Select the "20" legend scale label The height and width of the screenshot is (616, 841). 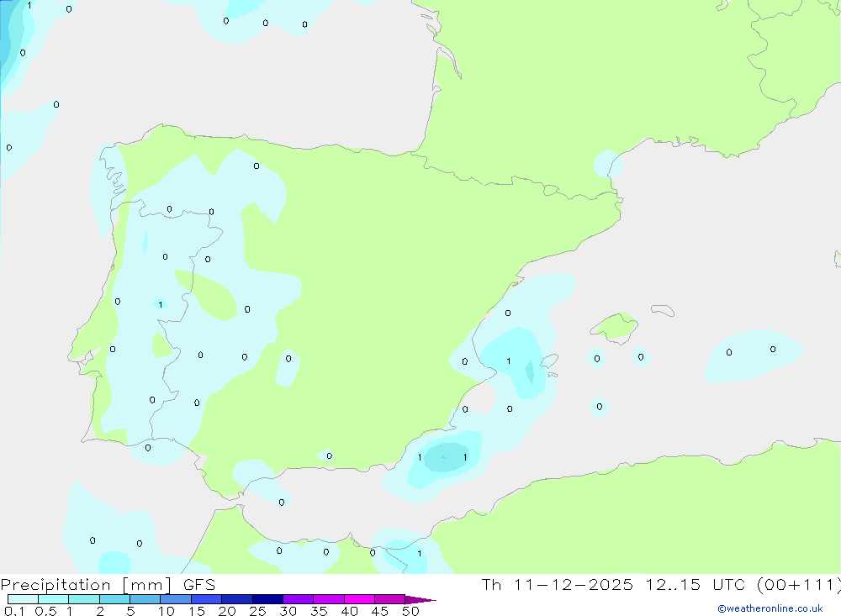click(x=227, y=611)
